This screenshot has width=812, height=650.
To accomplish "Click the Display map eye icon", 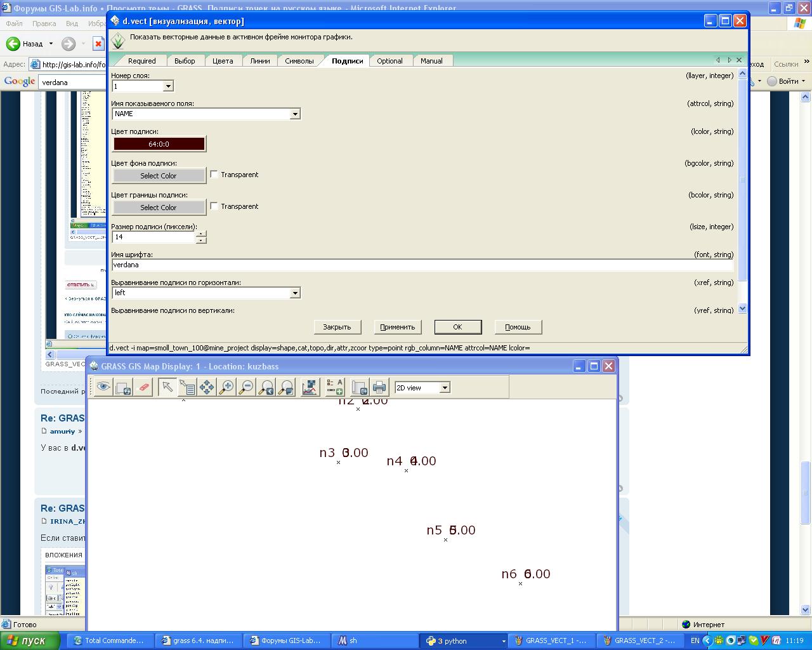I will (103, 387).
